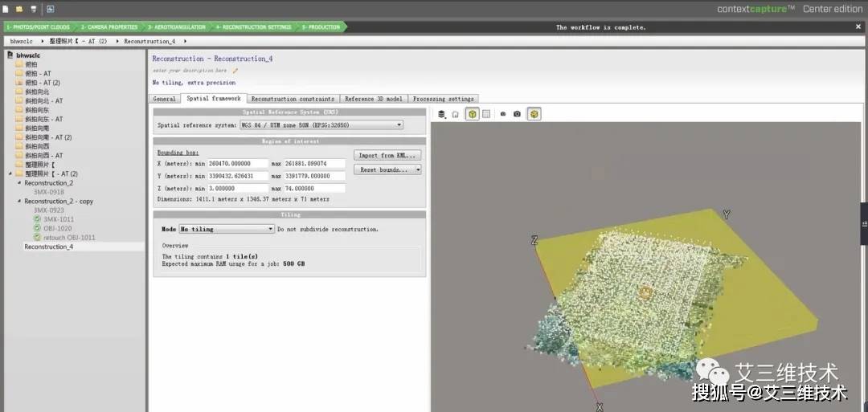Select 斜拍向西 - AT tree item
868x412 pixels.
point(43,155)
